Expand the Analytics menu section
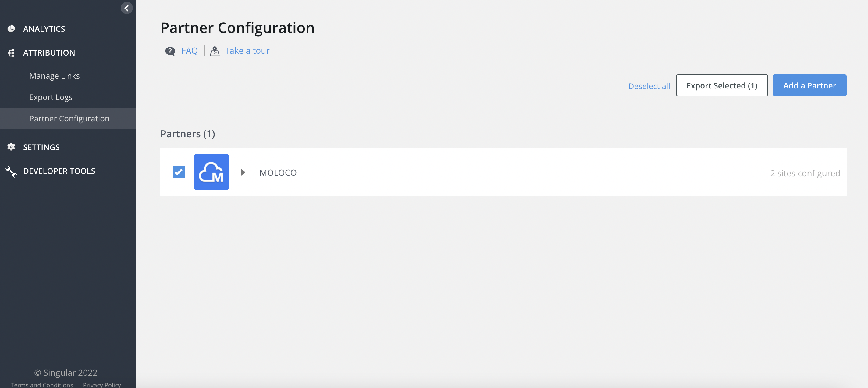 tap(44, 29)
